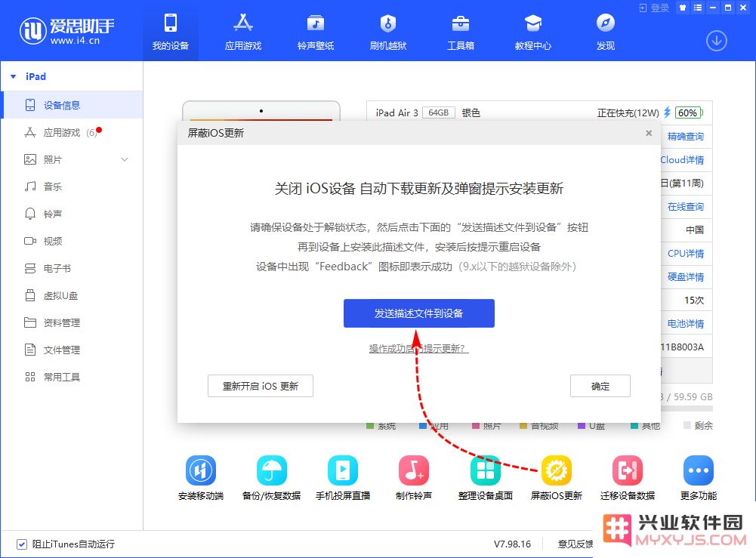This screenshot has width=756, height=558.
Task: Open 应用游戏 in the sidebar
Action: point(73,132)
